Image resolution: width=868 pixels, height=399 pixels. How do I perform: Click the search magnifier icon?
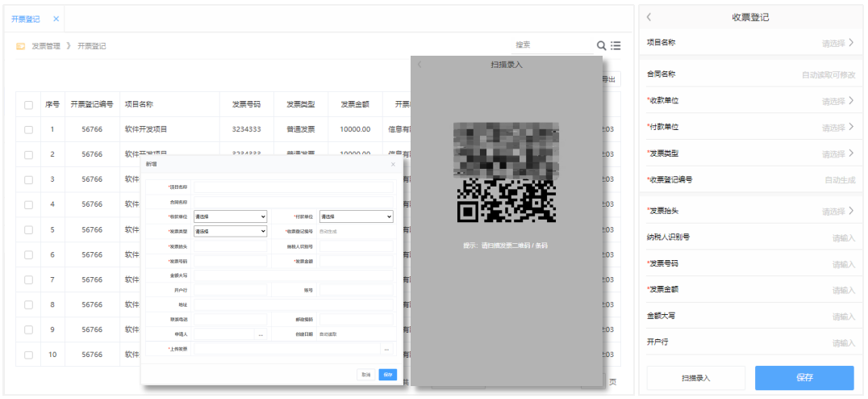(x=601, y=45)
